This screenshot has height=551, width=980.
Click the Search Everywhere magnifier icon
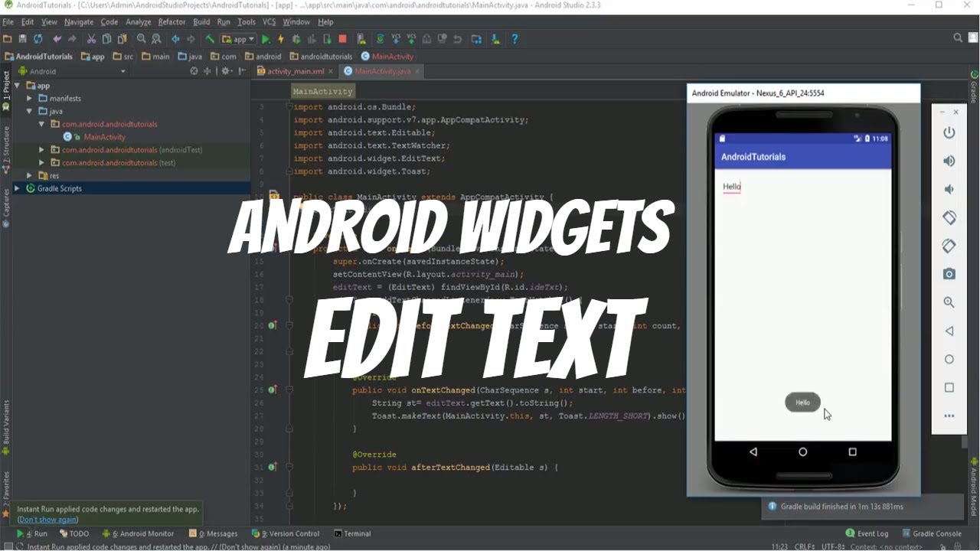pyautogui.click(x=958, y=38)
